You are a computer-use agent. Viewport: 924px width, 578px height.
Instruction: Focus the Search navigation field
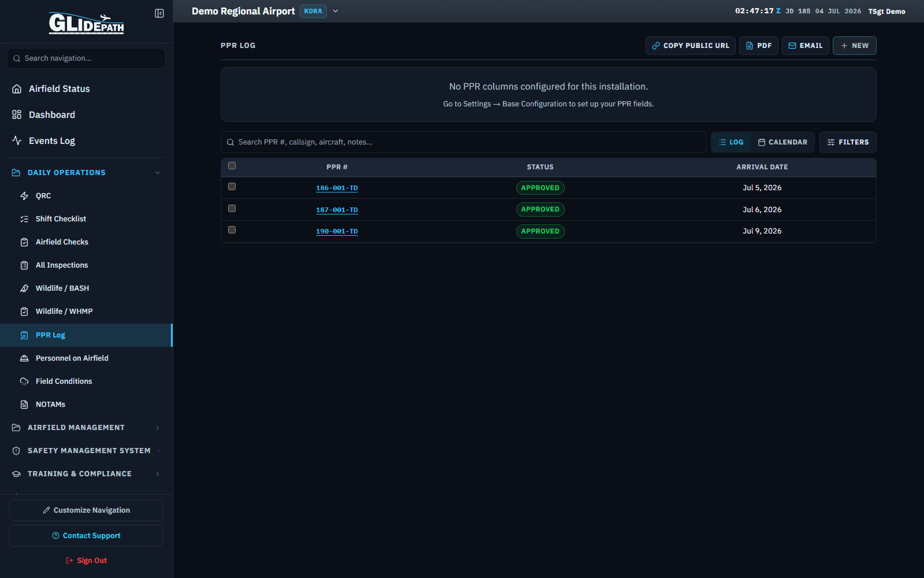[x=86, y=58]
